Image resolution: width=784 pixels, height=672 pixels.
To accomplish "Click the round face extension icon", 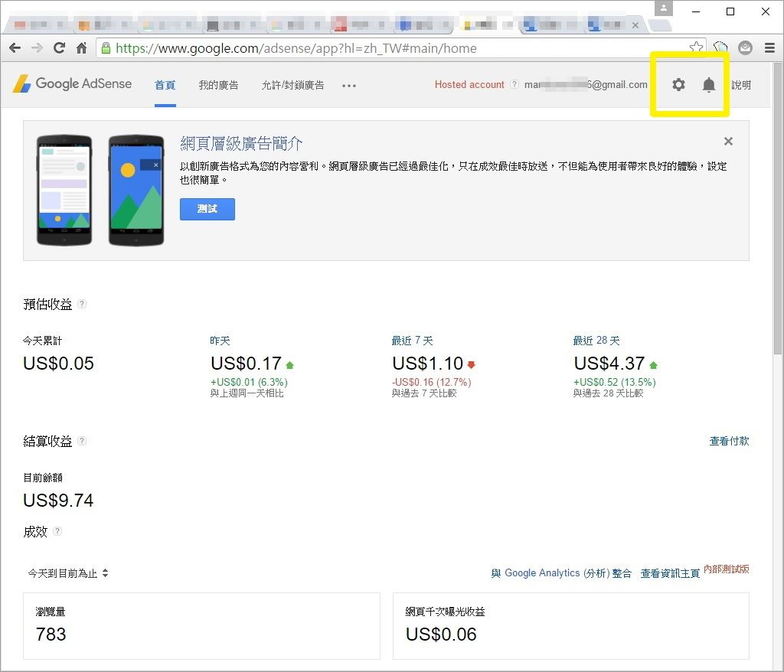I will tap(745, 48).
